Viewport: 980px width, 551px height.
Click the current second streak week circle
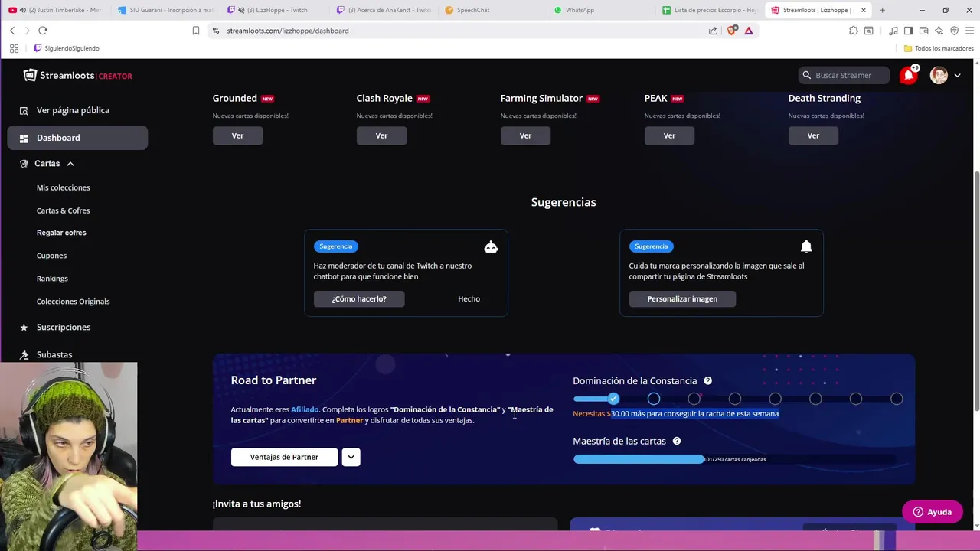(x=654, y=399)
